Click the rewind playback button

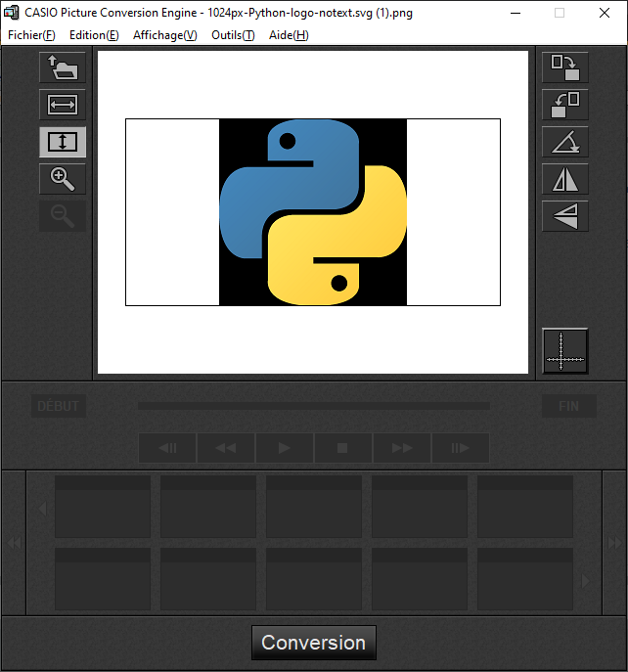pyautogui.click(x=226, y=448)
